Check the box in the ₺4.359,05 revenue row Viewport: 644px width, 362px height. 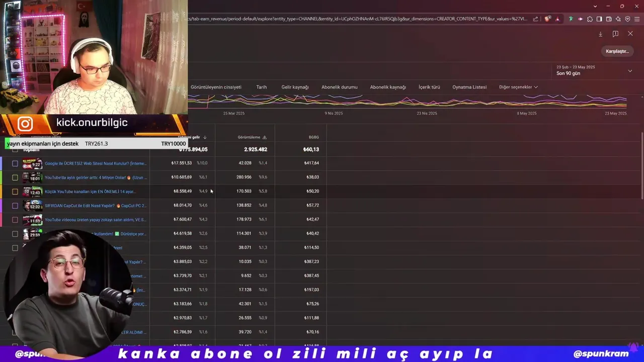(x=15, y=248)
